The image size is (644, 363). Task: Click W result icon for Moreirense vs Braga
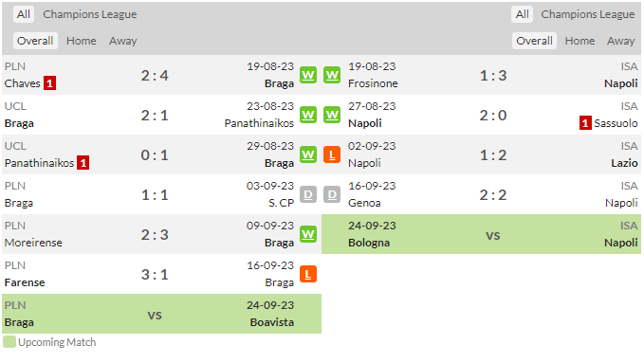coord(308,234)
